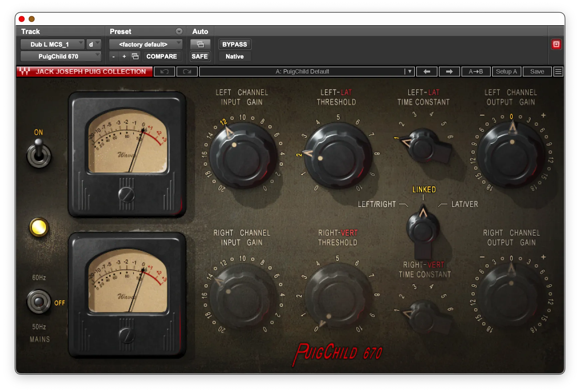Click the plug-in automation enable icon
This screenshot has height=392, width=580.
(x=200, y=44)
